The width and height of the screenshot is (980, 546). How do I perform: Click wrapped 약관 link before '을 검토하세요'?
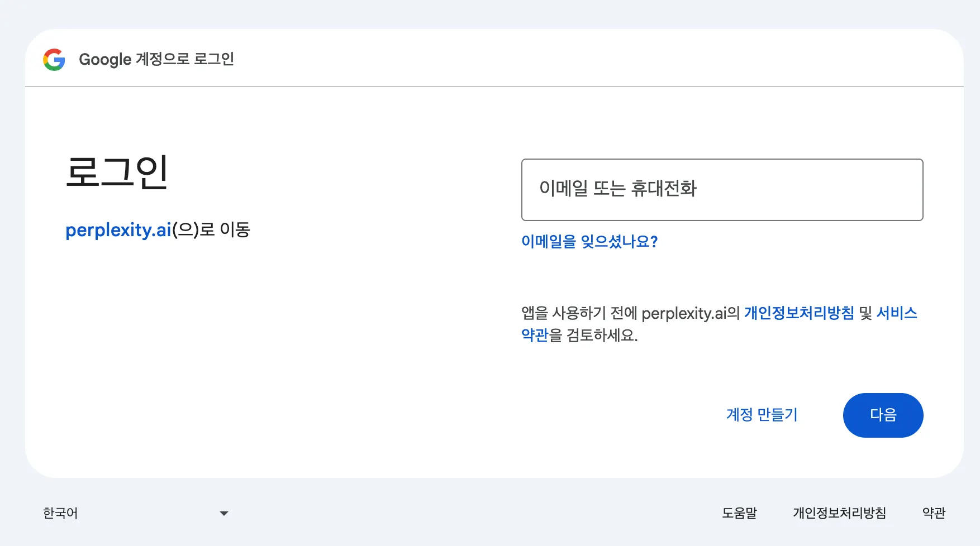[535, 335]
